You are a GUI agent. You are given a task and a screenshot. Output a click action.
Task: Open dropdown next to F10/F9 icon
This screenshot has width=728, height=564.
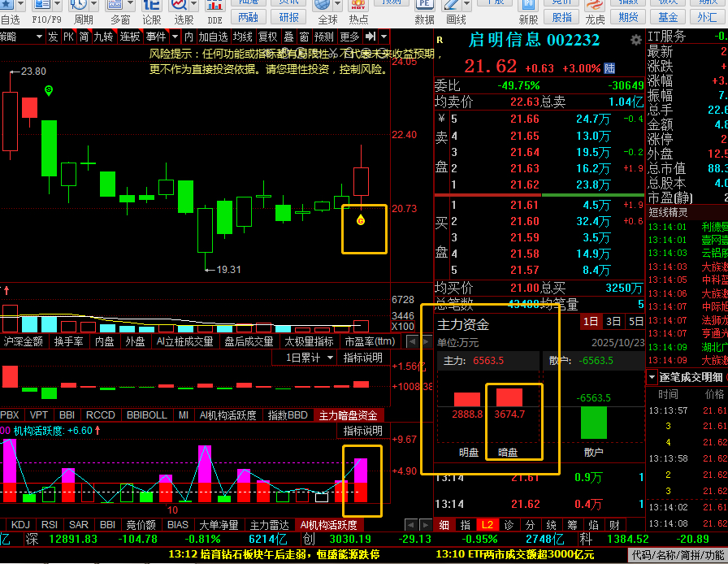click(58, 5)
